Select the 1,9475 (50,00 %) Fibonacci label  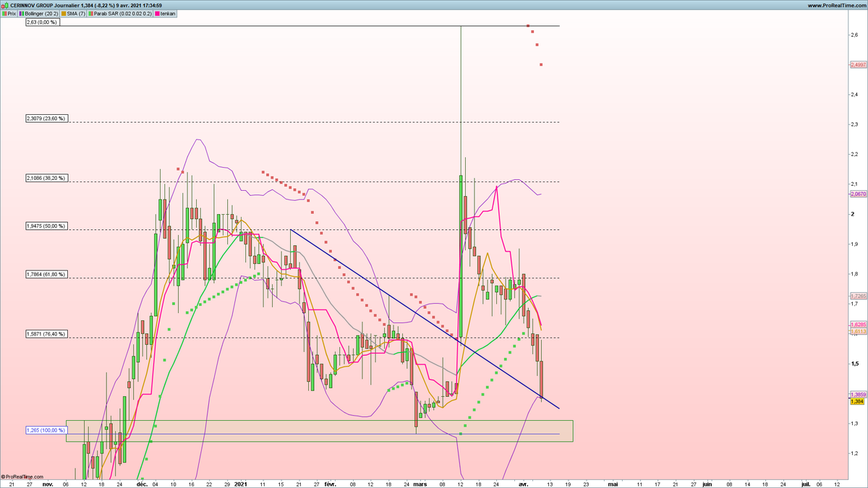pos(46,226)
